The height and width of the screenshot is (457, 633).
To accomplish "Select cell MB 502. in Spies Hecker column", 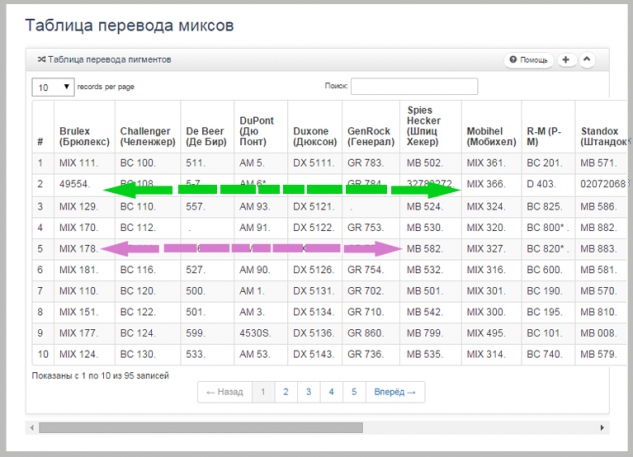I will click(430, 164).
